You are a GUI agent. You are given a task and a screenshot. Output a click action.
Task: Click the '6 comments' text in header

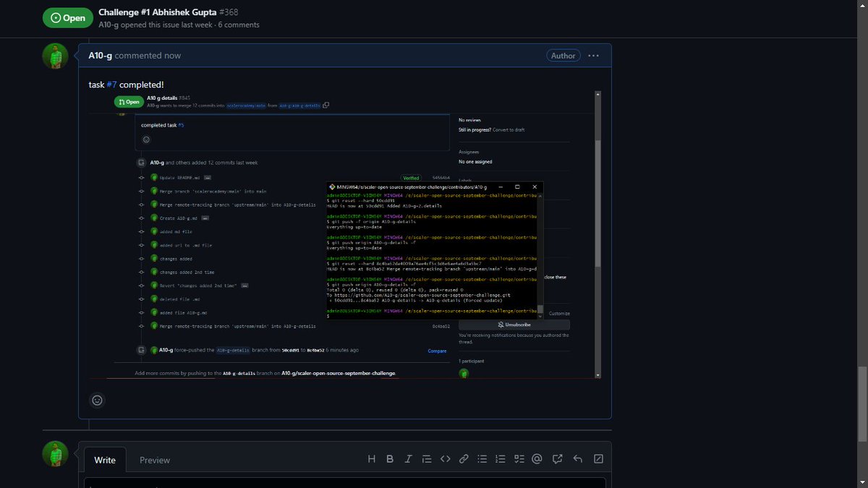point(239,25)
